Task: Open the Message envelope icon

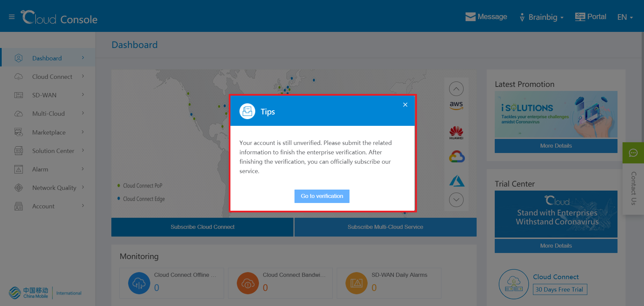Action: [x=470, y=17]
